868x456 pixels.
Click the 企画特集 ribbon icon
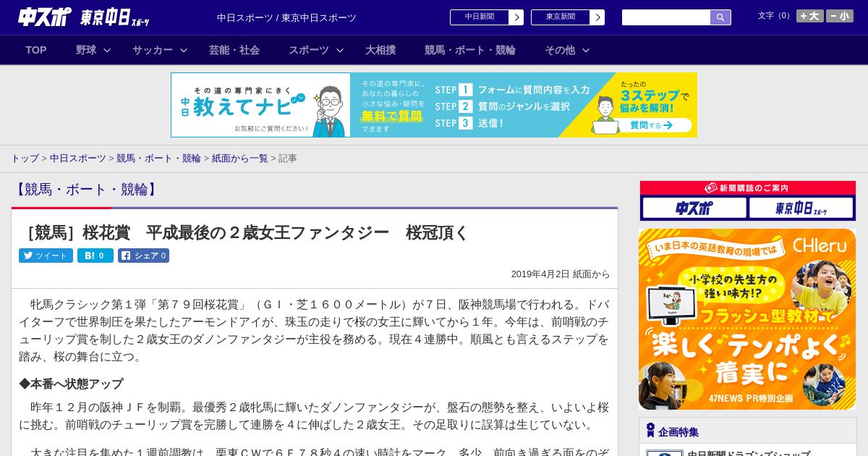point(650,431)
